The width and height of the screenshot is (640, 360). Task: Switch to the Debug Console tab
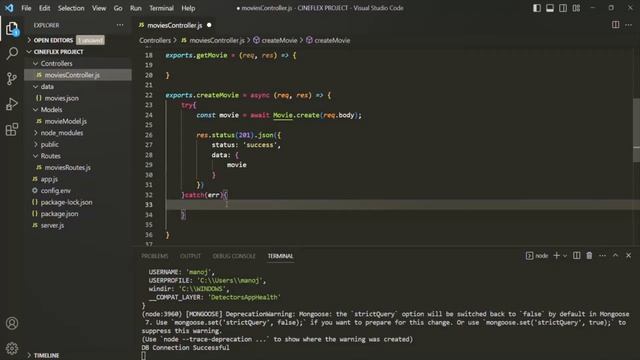pos(234,256)
